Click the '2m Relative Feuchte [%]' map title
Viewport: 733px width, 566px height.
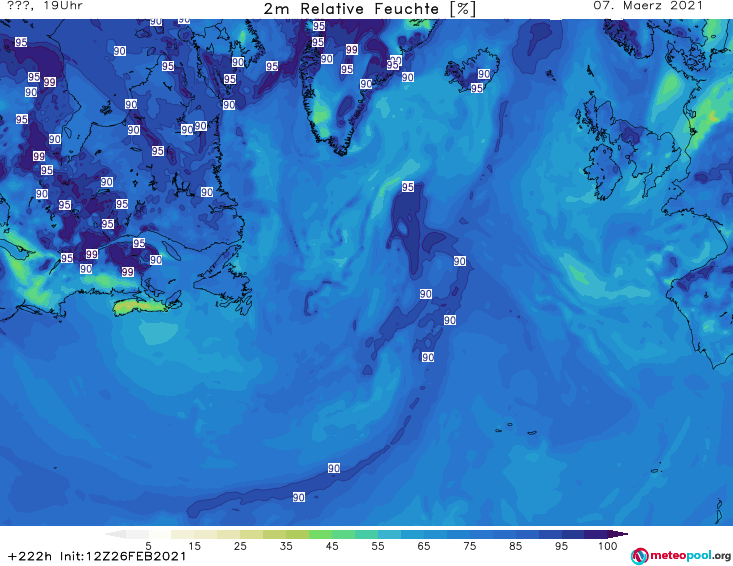coord(369,9)
